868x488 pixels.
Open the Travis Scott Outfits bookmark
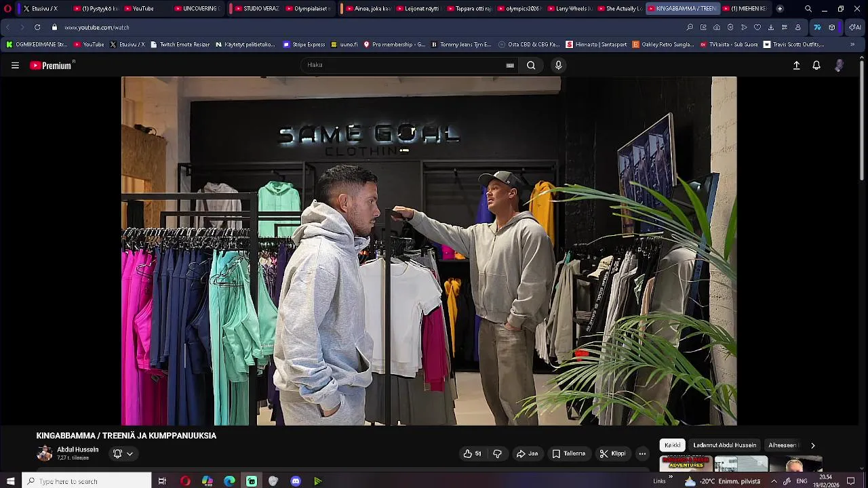(793, 45)
